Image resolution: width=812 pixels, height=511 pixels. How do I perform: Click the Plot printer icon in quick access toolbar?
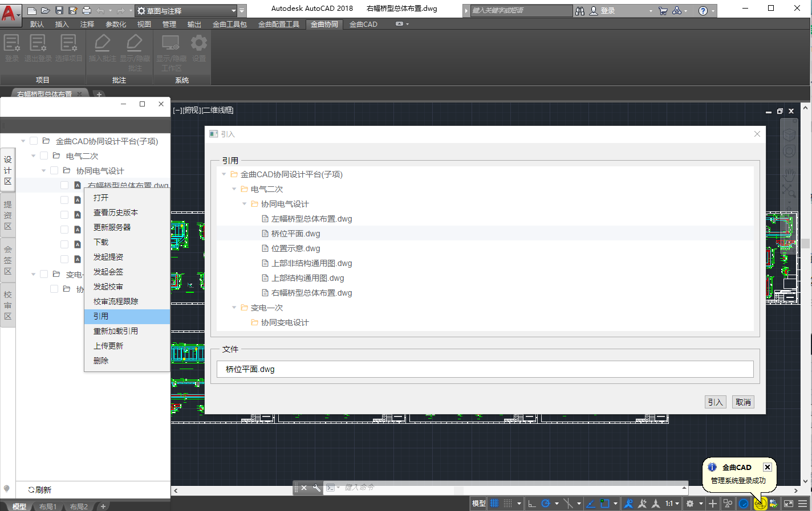86,10
